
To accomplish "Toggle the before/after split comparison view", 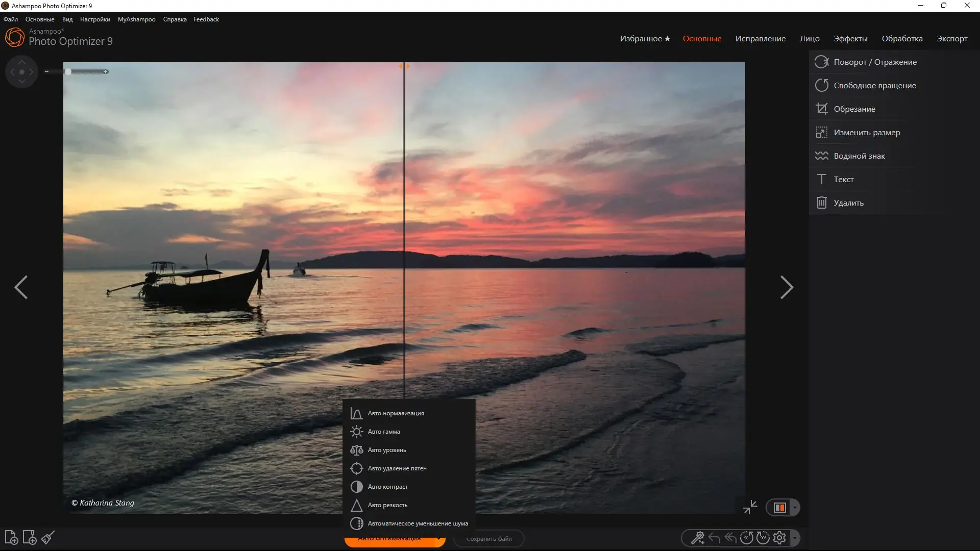I will click(780, 507).
